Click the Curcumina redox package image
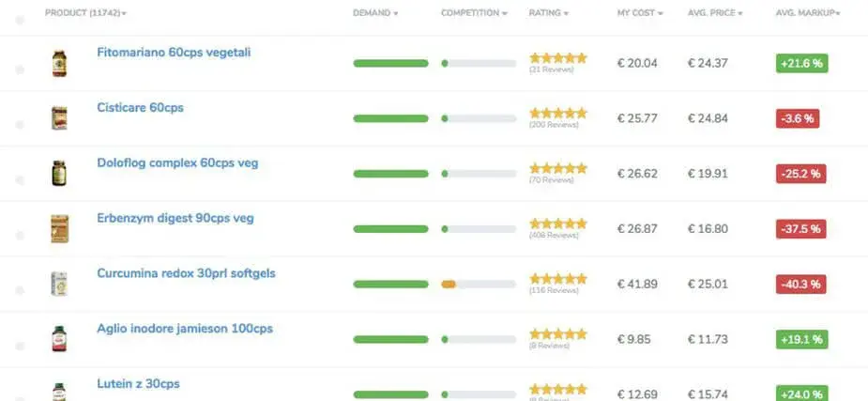 point(59,284)
